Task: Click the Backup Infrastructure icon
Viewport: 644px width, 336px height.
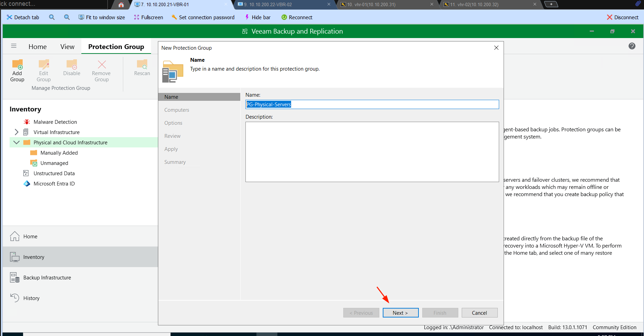Action: (15, 277)
